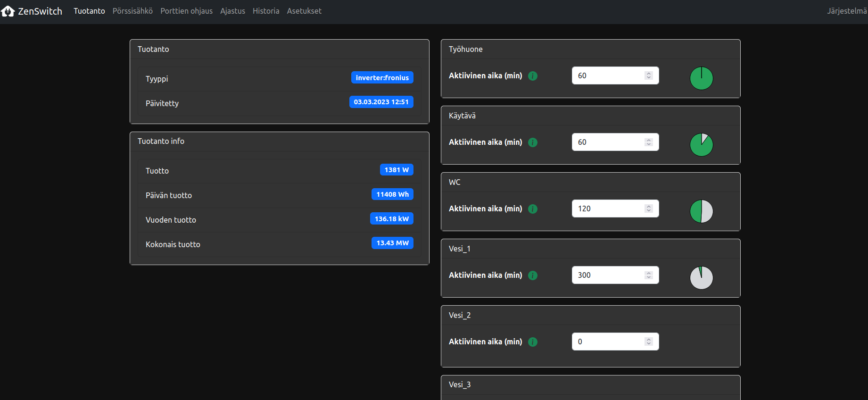Viewport: 868px width, 400px height.
Task: Click info icon in Vesi_2 panel
Action: point(533,342)
